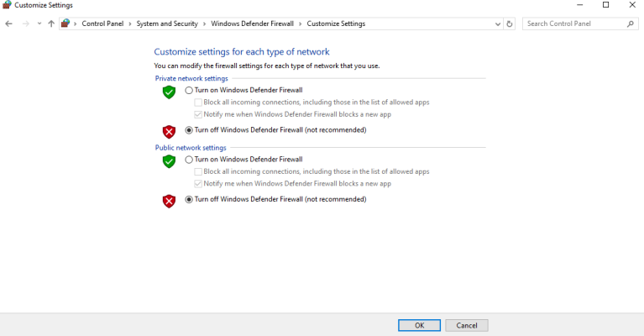644x336 pixels.
Task: Click green shield icon under Private settings
Action: point(169,92)
